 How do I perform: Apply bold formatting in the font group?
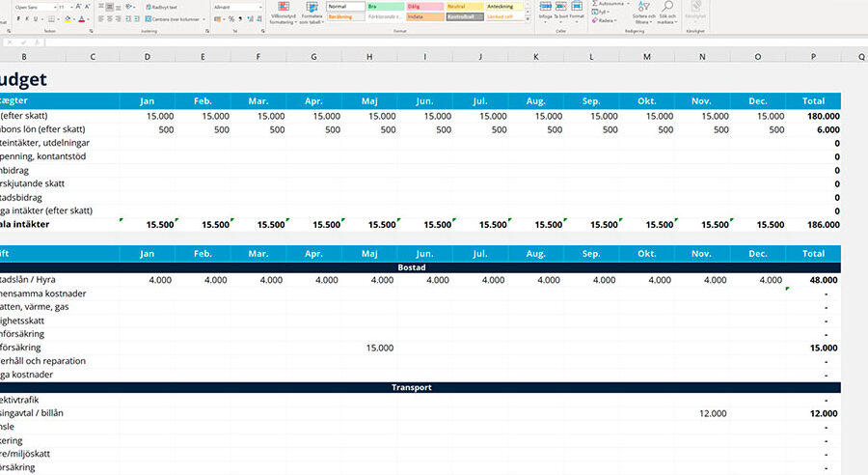(x=18, y=19)
